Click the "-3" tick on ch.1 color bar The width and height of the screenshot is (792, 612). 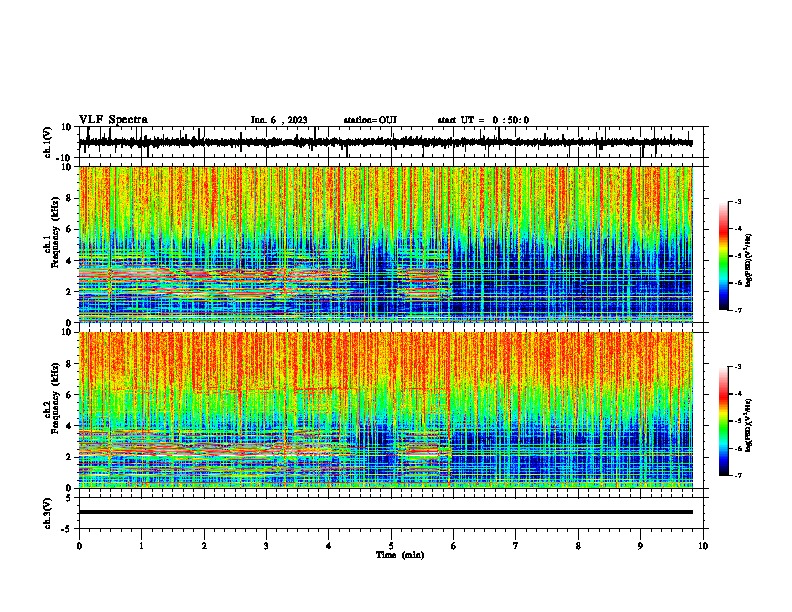[x=737, y=201]
